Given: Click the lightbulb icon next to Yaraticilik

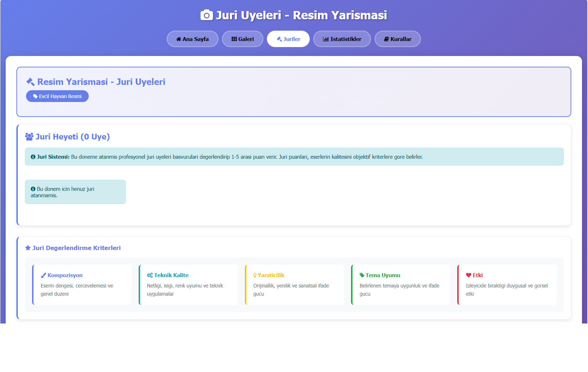Looking at the screenshot, I should pos(255,275).
